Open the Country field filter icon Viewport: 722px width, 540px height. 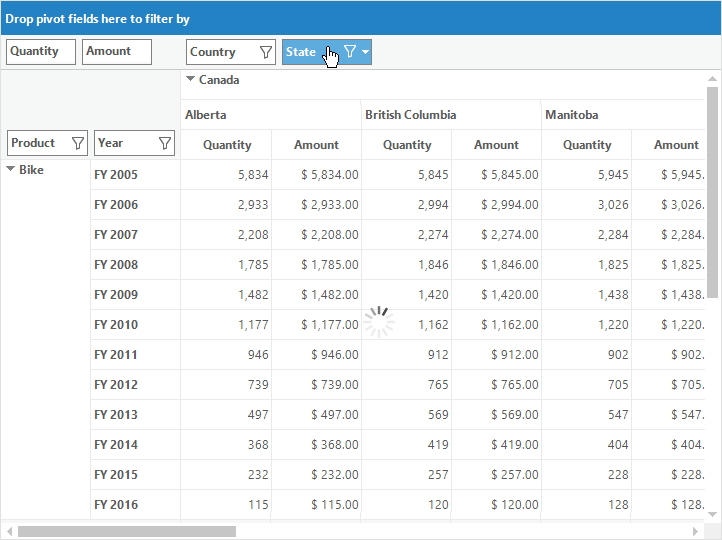(266, 52)
